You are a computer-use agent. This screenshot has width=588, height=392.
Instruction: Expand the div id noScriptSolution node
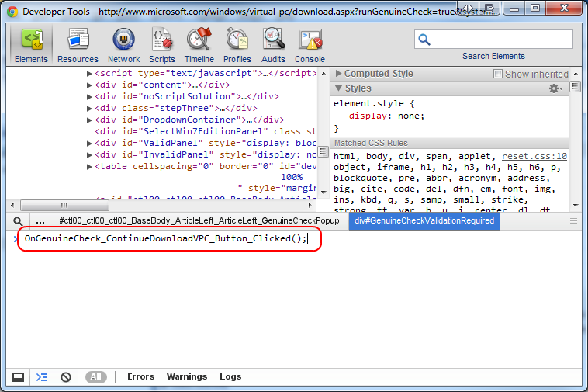coord(89,97)
